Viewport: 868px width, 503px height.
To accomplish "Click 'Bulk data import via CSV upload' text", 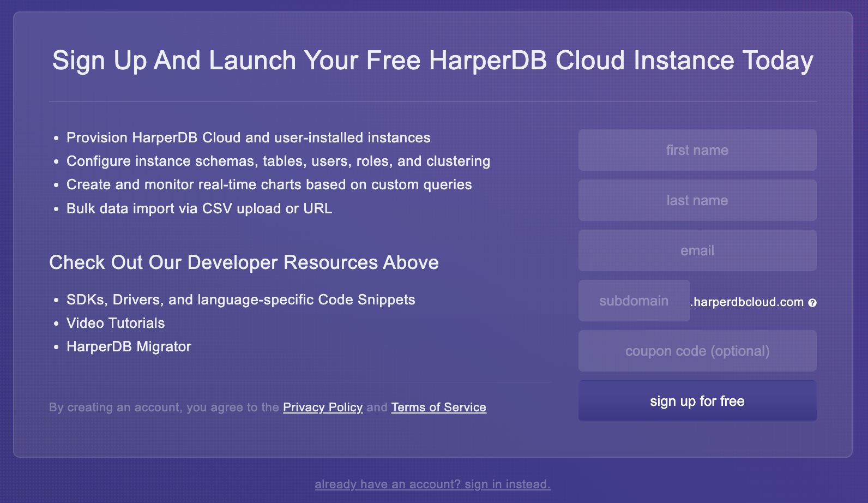I will click(199, 208).
